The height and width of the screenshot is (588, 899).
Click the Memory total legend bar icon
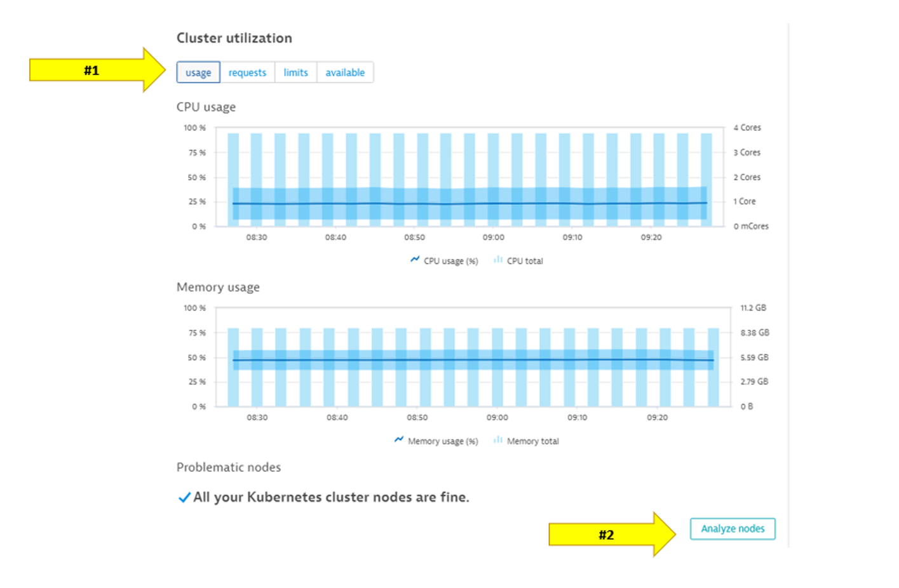498,440
